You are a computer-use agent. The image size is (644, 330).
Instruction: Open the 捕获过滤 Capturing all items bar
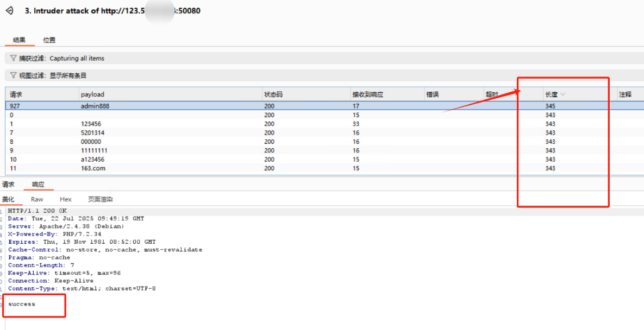point(77,58)
